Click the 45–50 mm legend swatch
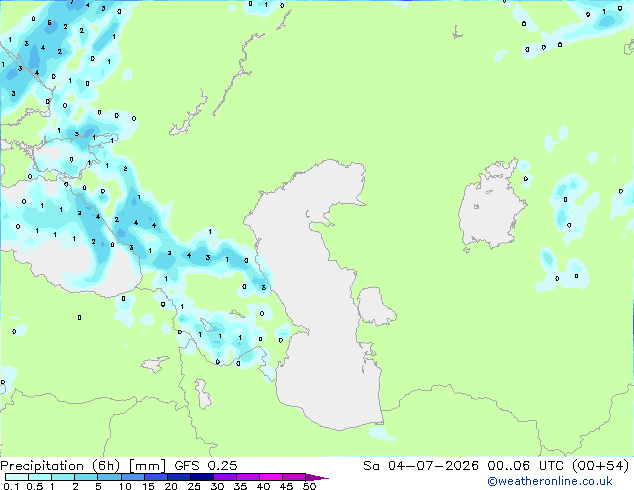The height and width of the screenshot is (490, 634). click(x=294, y=477)
